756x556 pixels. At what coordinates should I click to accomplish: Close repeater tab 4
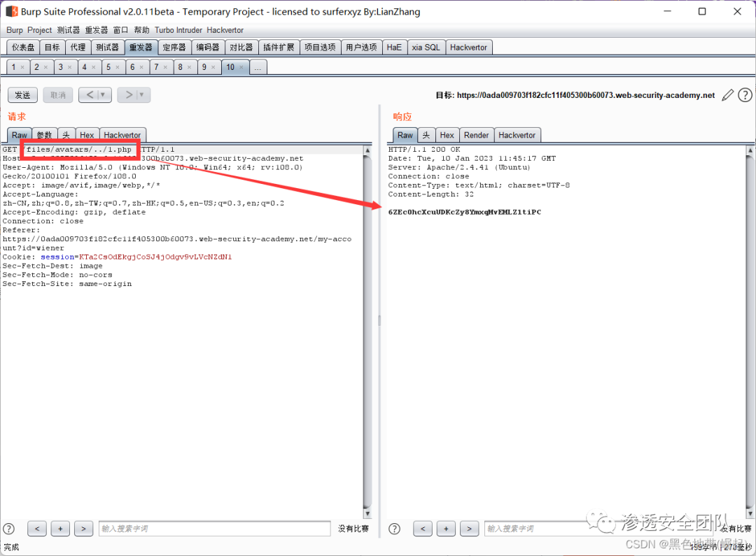coord(94,67)
